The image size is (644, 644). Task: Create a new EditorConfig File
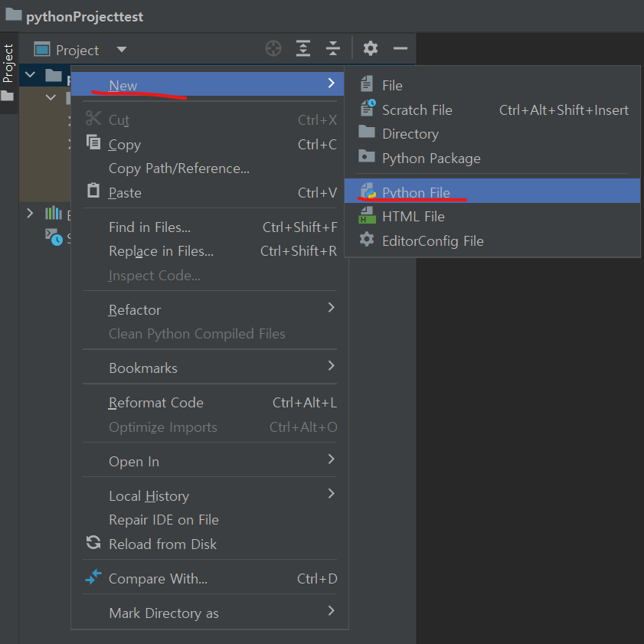click(492, 241)
